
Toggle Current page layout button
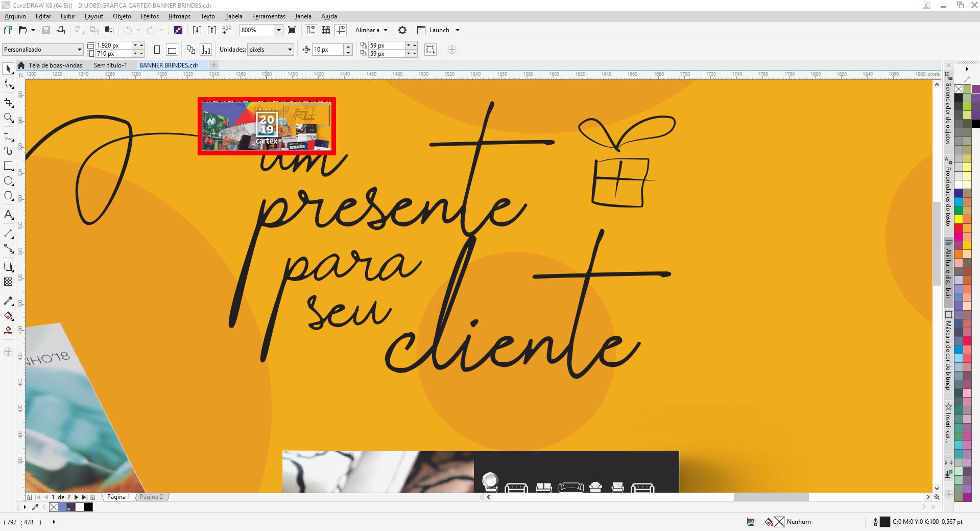[205, 50]
